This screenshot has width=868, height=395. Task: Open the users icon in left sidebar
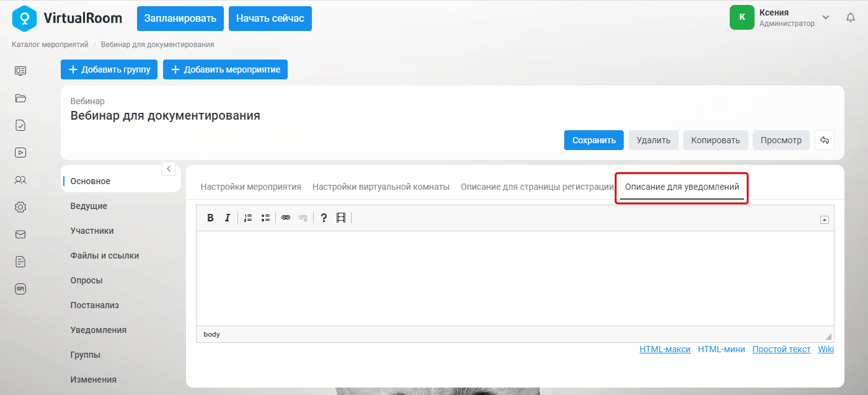click(x=20, y=180)
